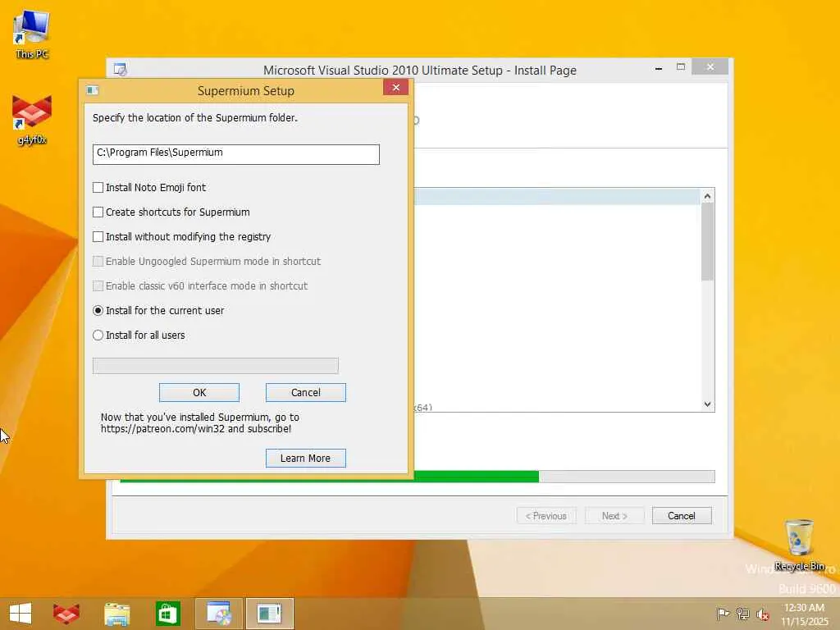Open This PC desktop shortcut
The width and height of the screenshot is (840, 630).
tap(32, 34)
